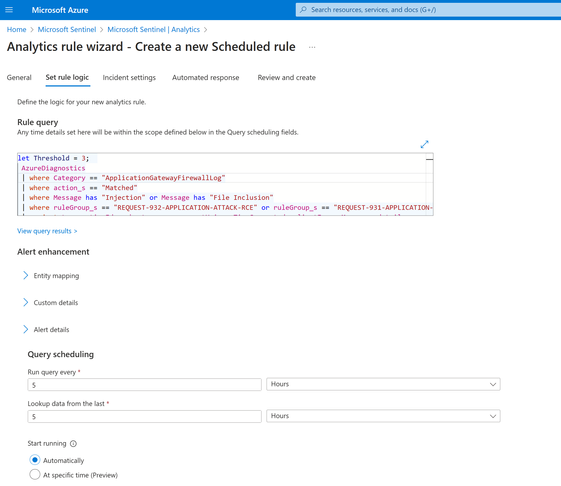Click the search magnifier icon
561x486 pixels.
(x=303, y=10)
